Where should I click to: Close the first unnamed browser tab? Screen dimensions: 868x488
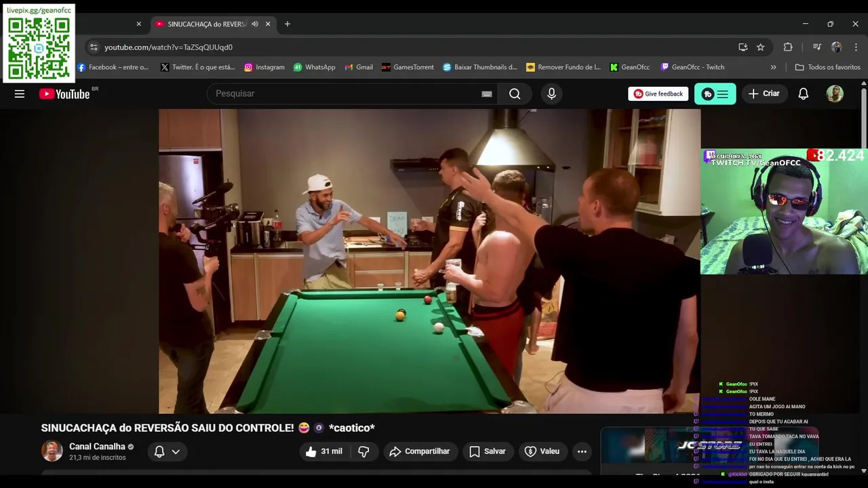[x=139, y=24]
